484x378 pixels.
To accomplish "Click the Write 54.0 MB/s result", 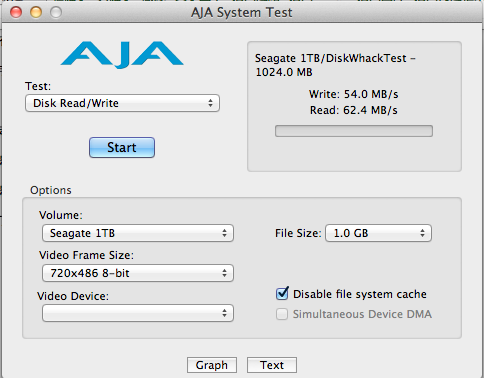I will (x=354, y=94).
